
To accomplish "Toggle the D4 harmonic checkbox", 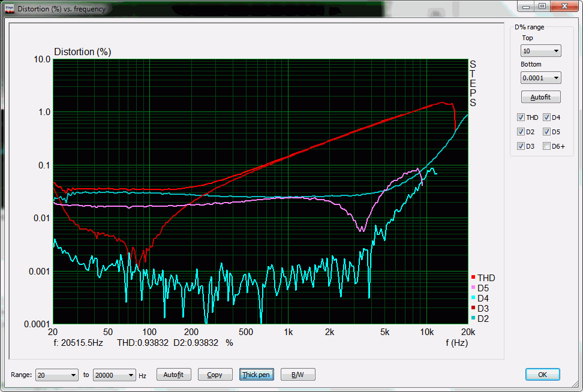I will tap(546, 117).
